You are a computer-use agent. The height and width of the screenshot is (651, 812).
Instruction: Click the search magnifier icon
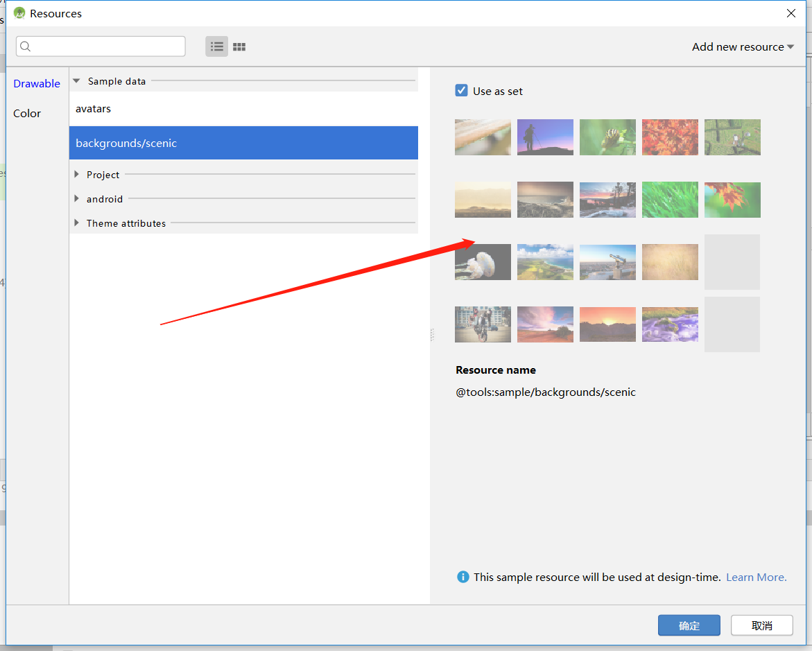click(x=26, y=46)
